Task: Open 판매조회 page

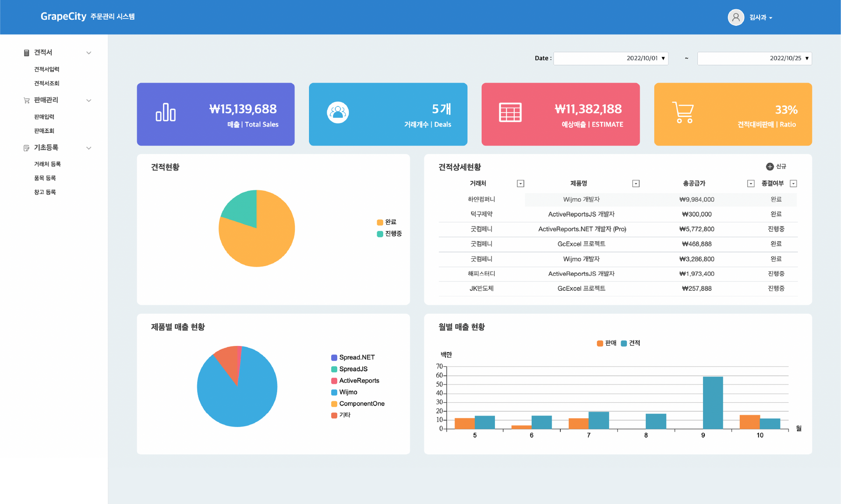Action: [x=44, y=130]
